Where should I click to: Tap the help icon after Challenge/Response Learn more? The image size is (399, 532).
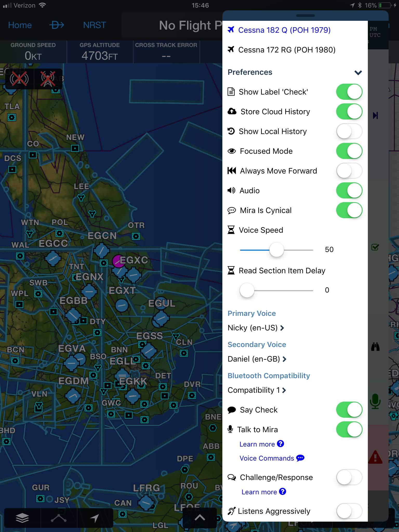pos(282,491)
